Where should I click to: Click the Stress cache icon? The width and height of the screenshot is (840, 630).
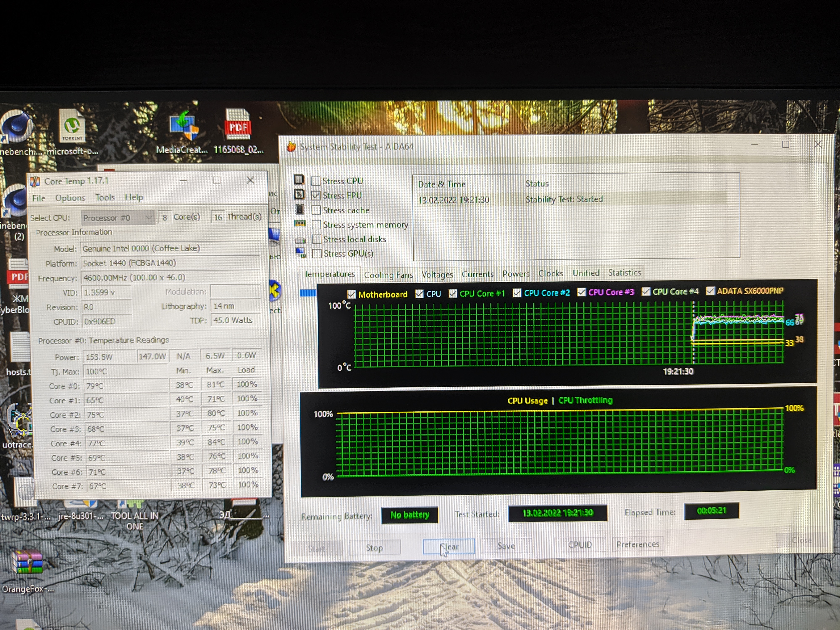coord(300,209)
